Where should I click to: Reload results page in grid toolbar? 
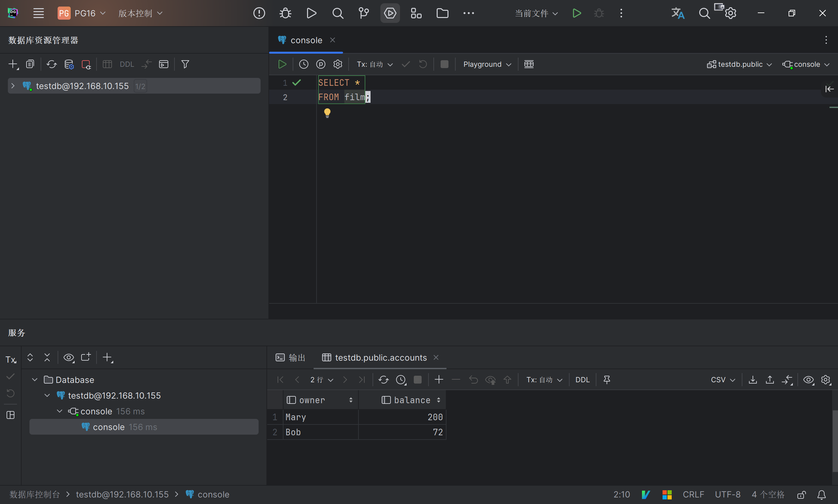(x=384, y=379)
